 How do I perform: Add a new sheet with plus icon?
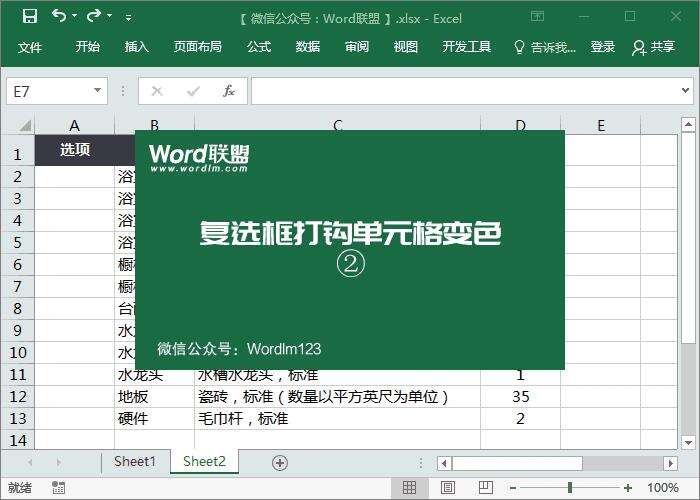(280, 462)
